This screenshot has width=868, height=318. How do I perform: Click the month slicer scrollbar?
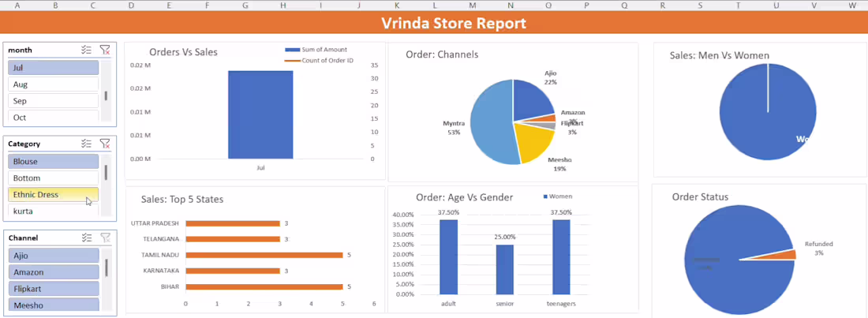106,95
